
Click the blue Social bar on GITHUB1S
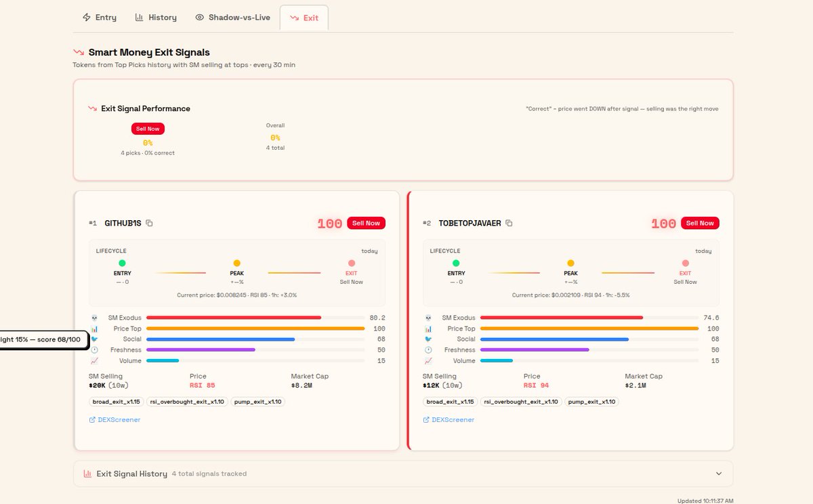(x=220, y=339)
